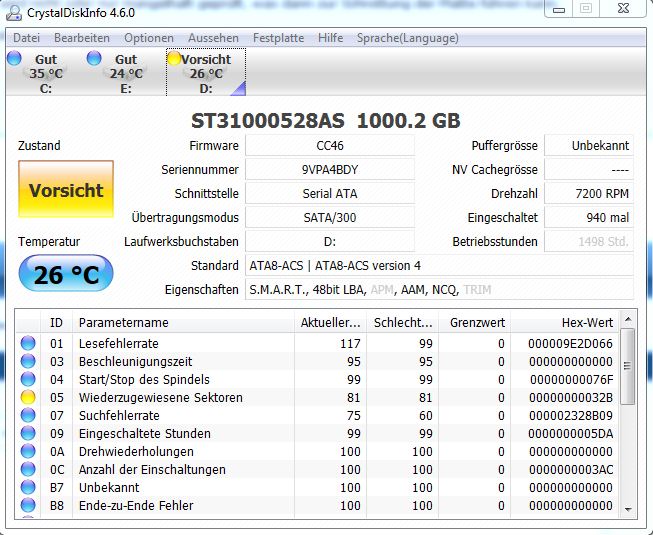Click blue status icon for Drehwiederholungen
Viewport: 653px width, 535px height.
coord(28,451)
